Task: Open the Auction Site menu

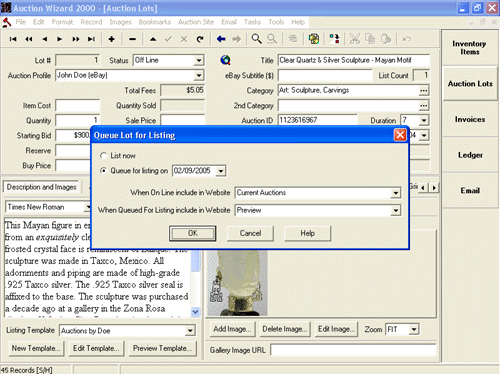Action: point(196,22)
